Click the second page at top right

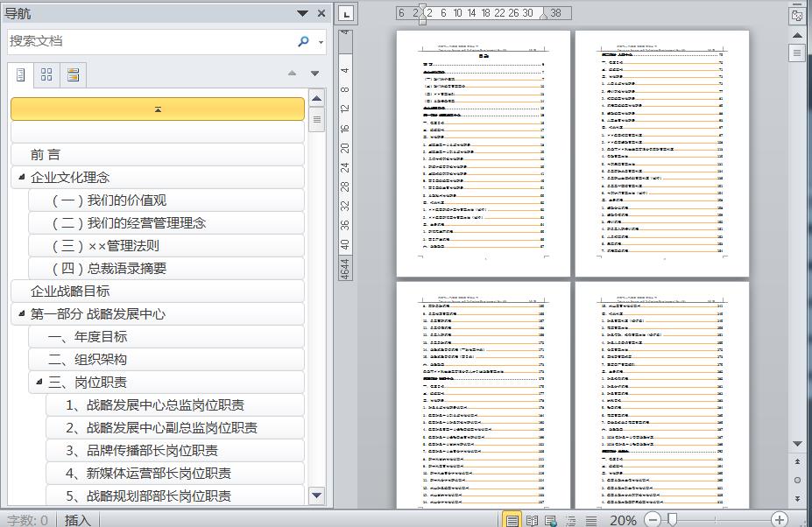pyautogui.click(x=662, y=153)
